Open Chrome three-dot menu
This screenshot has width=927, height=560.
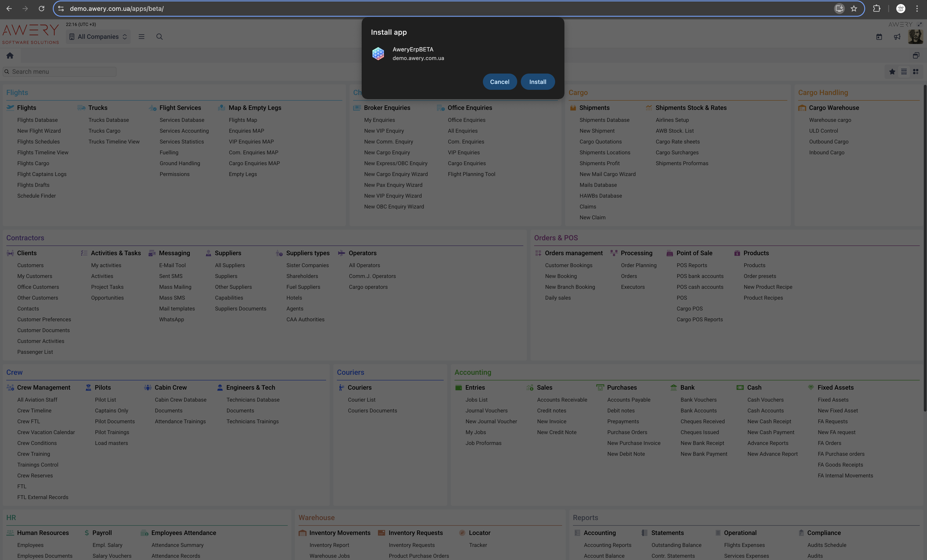pyautogui.click(x=917, y=8)
